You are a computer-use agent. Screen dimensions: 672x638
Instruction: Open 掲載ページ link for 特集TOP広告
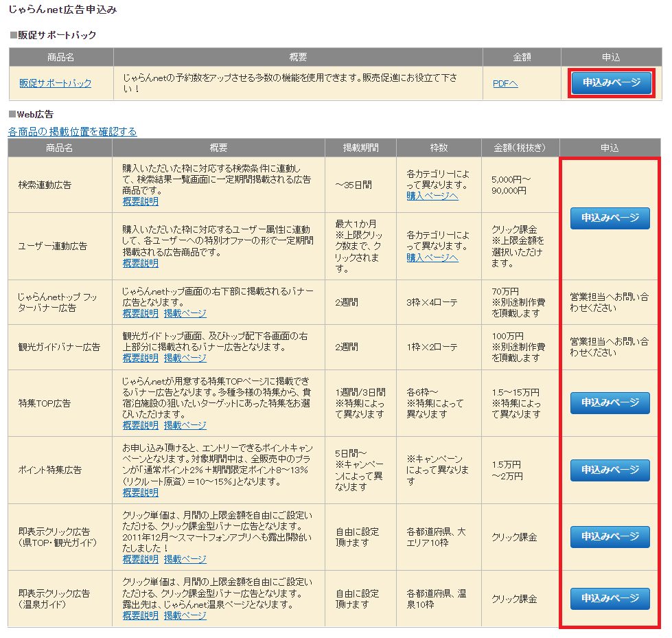click(x=185, y=425)
